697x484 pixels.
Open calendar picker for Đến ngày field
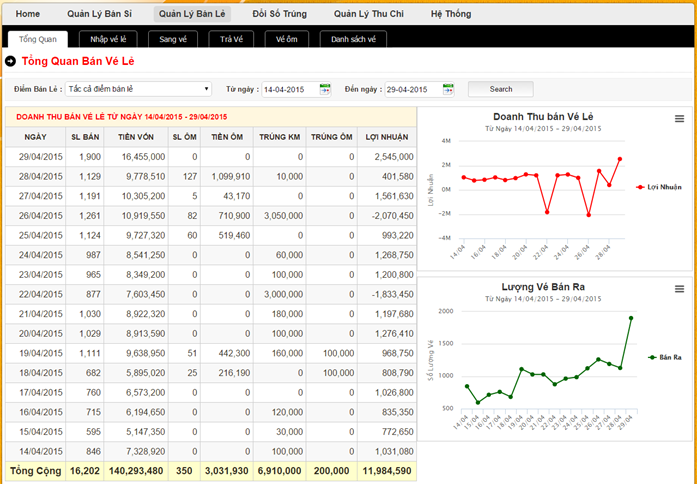445,90
